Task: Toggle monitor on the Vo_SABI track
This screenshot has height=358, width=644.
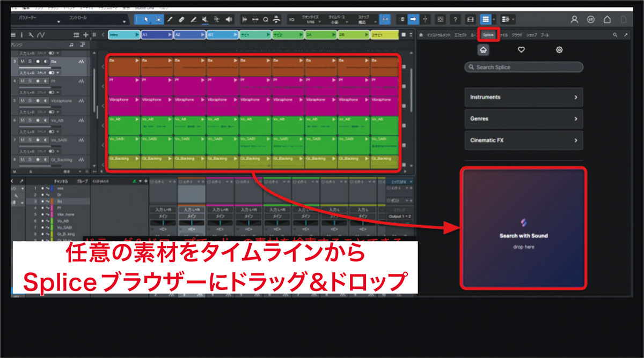Action: (x=45, y=140)
